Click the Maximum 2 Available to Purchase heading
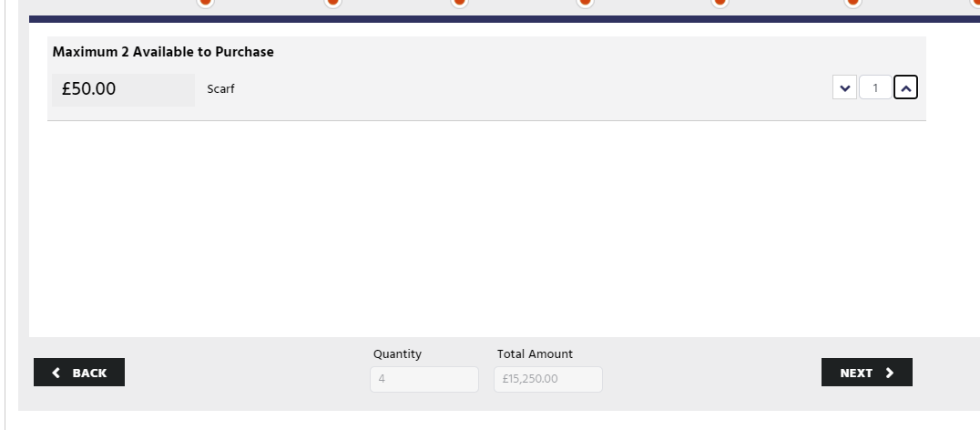This screenshot has height=430, width=980. click(163, 52)
